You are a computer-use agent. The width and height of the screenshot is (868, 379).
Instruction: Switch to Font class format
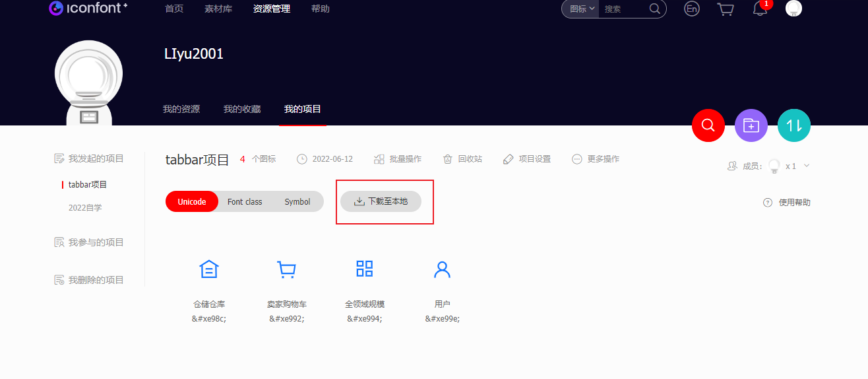(245, 202)
